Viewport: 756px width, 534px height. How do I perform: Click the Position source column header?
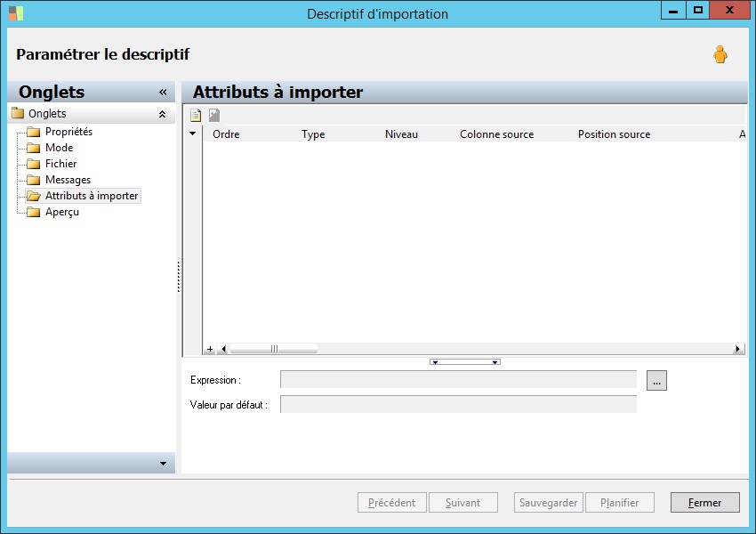click(x=615, y=134)
